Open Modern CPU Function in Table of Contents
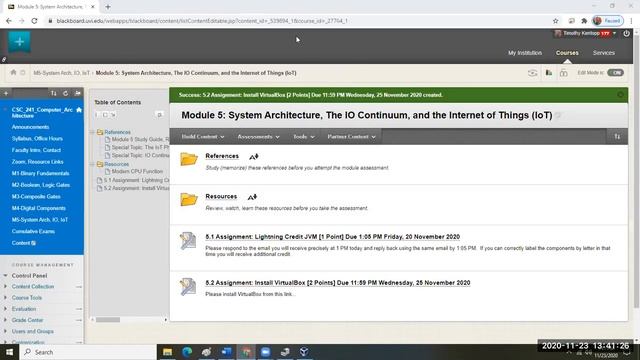The image size is (640, 360). click(x=137, y=171)
